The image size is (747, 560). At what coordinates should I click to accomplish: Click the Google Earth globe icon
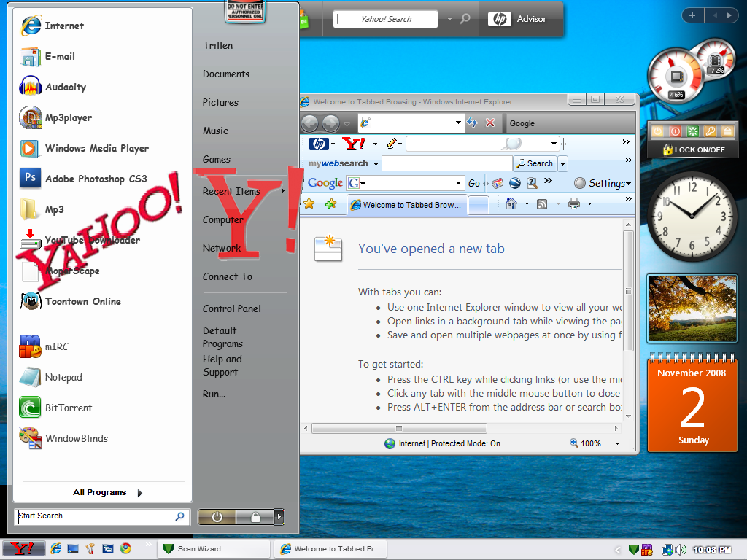514,183
